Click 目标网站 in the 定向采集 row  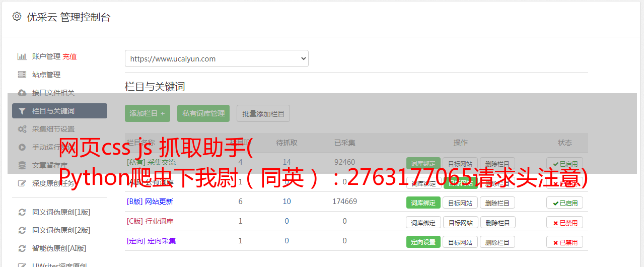click(x=460, y=242)
